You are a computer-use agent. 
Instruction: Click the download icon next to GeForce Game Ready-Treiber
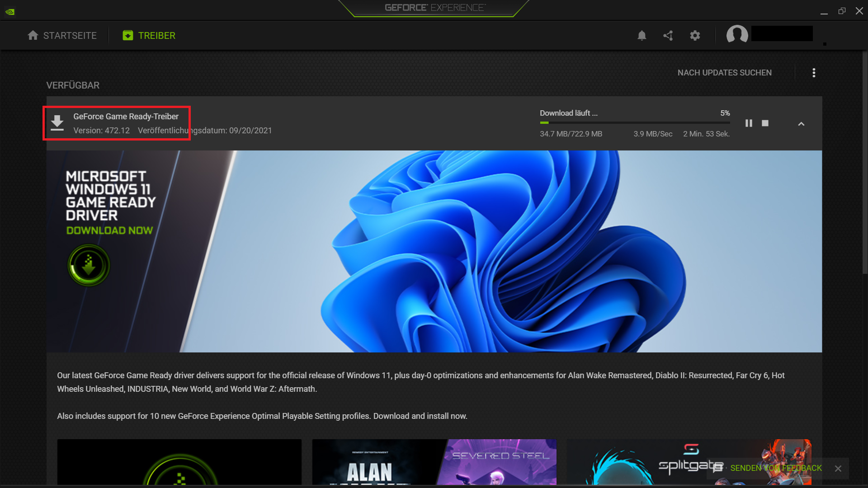57,122
